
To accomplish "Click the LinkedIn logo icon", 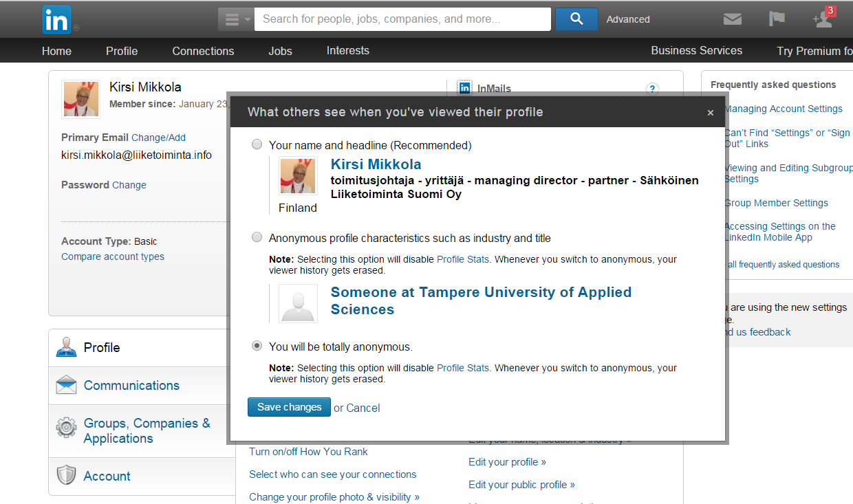I will (56, 19).
